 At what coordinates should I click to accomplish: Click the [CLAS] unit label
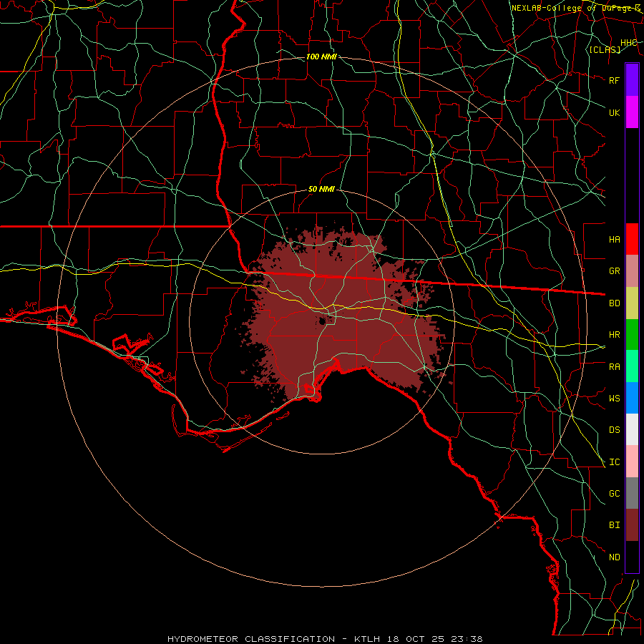click(605, 49)
